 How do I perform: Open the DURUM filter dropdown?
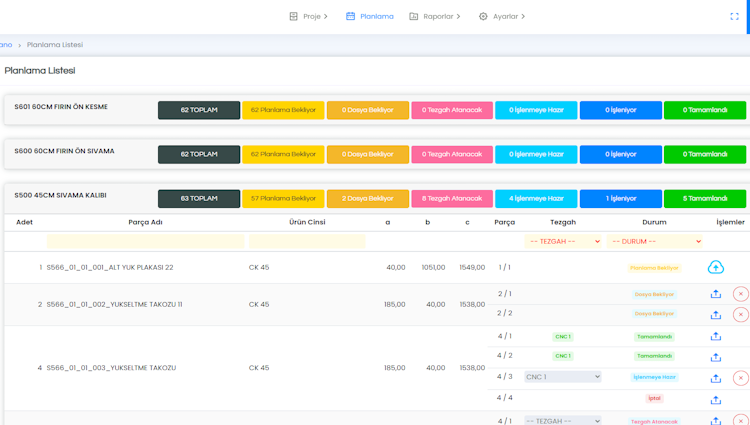click(655, 241)
